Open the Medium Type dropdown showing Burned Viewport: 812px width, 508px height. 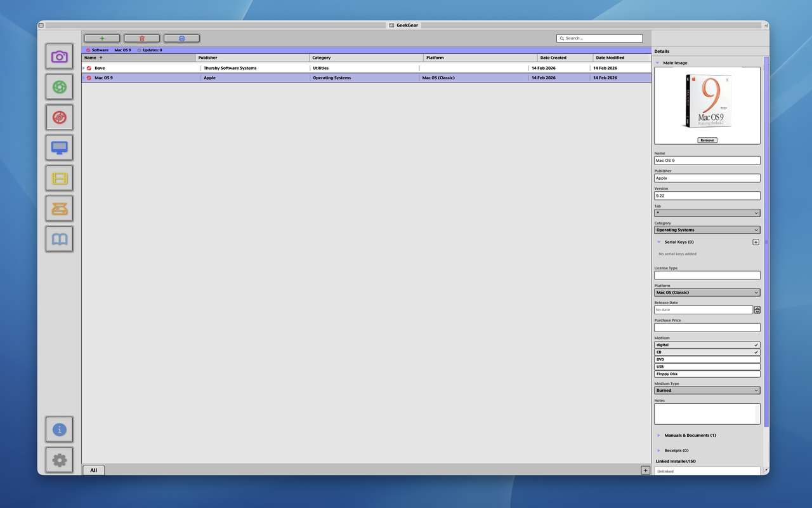pyautogui.click(x=707, y=391)
